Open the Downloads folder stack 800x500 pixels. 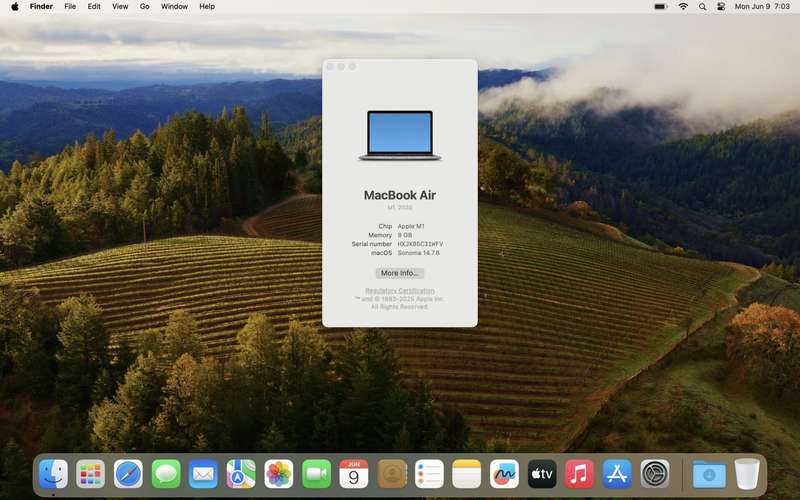[x=709, y=474]
